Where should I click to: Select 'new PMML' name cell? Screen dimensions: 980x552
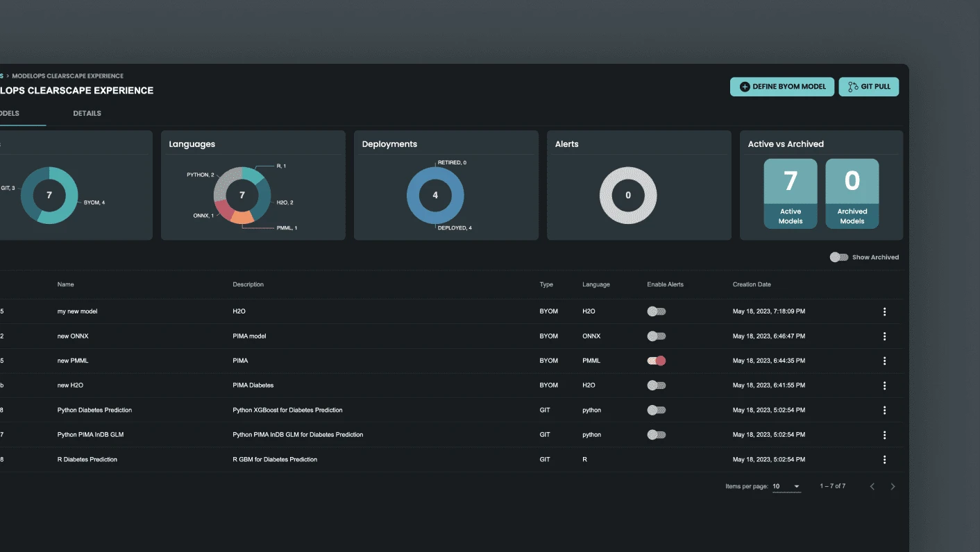73,361
